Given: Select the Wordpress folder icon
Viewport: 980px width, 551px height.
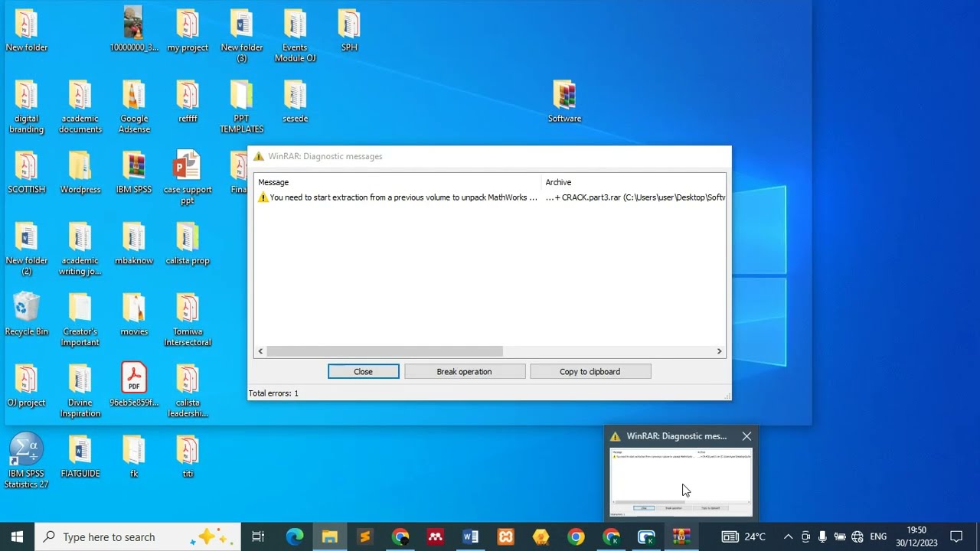Looking at the screenshot, I should [x=80, y=173].
